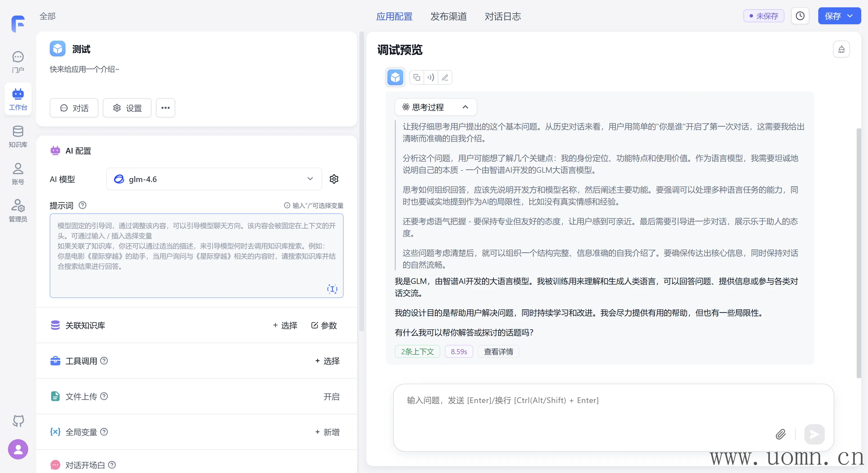868x473 pixels.
Task: Click the copy message icon
Action: (x=417, y=77)
